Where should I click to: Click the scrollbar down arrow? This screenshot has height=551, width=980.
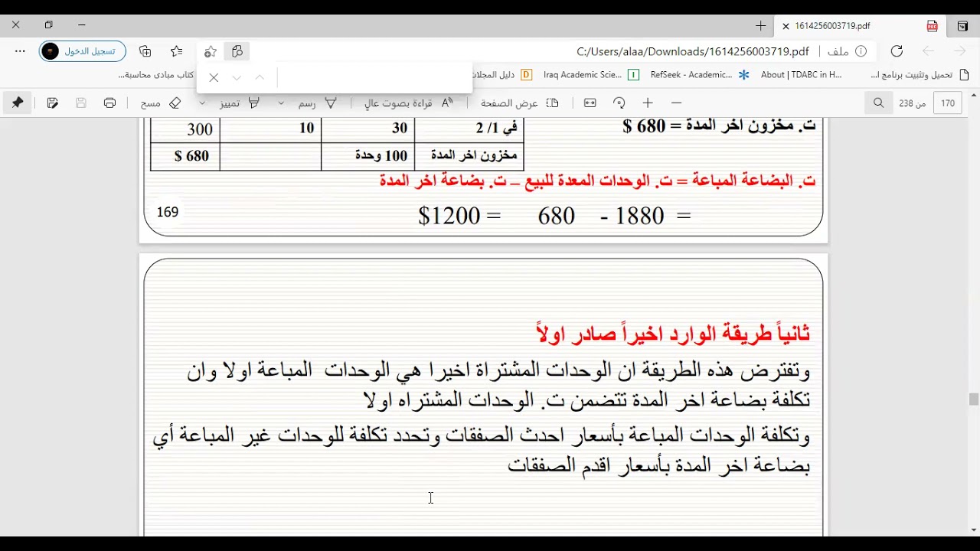click(973, 530)
